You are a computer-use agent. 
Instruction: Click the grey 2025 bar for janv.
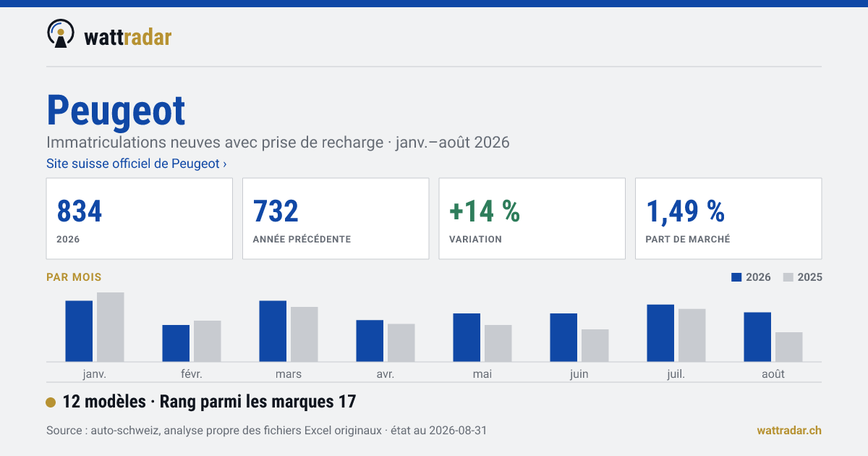pos(111,327)
